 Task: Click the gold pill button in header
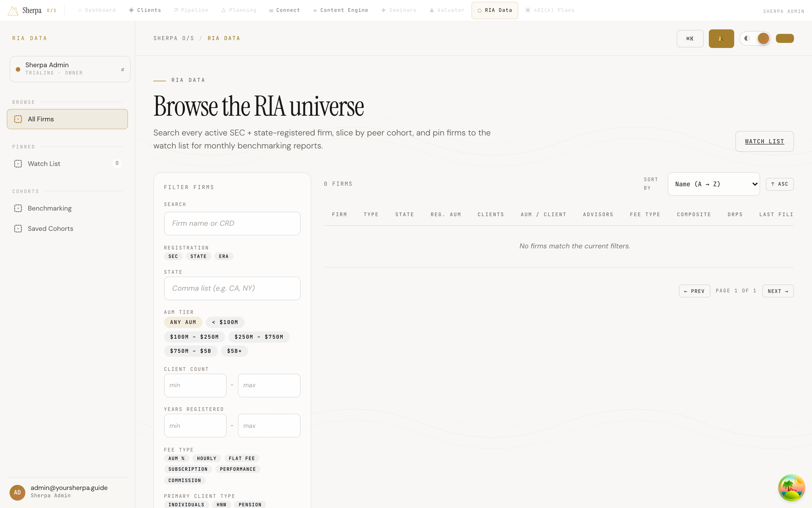784,38
